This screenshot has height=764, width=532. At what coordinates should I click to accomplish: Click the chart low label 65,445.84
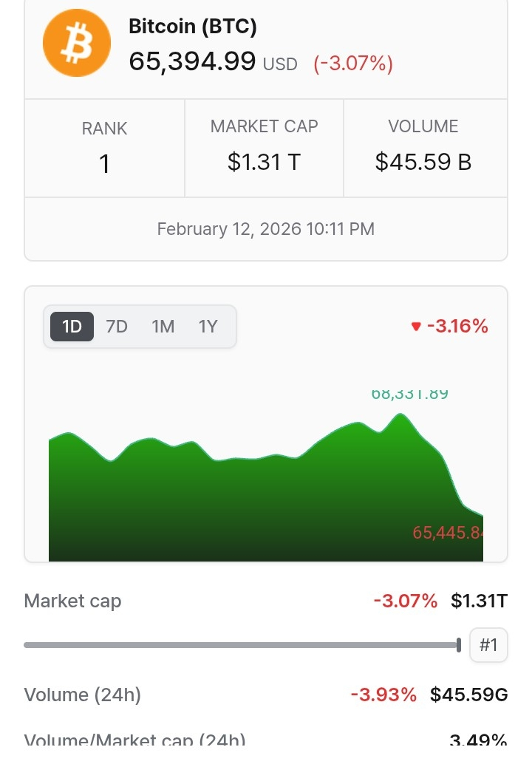coord(448,532)
